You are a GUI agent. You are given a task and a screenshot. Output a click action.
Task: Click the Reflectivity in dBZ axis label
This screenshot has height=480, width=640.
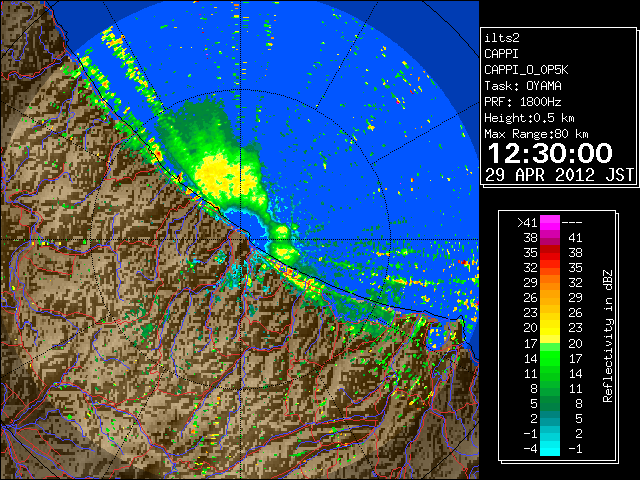(608, 336)
